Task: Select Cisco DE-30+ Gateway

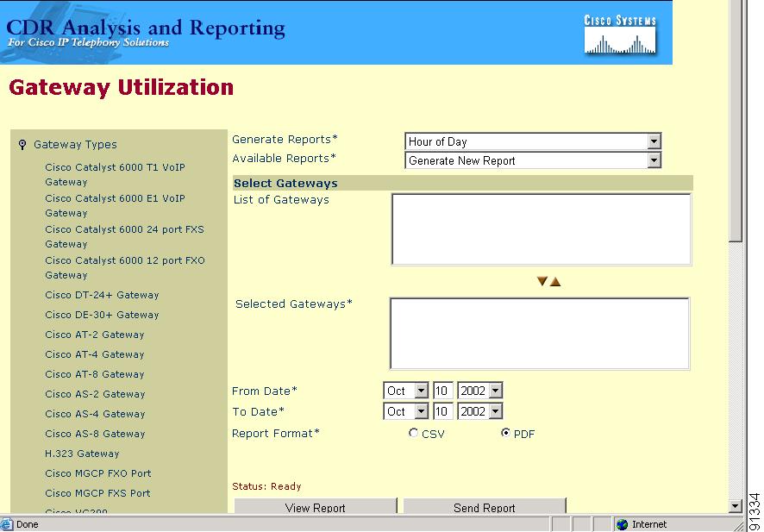Action: (x=102, y=316)
